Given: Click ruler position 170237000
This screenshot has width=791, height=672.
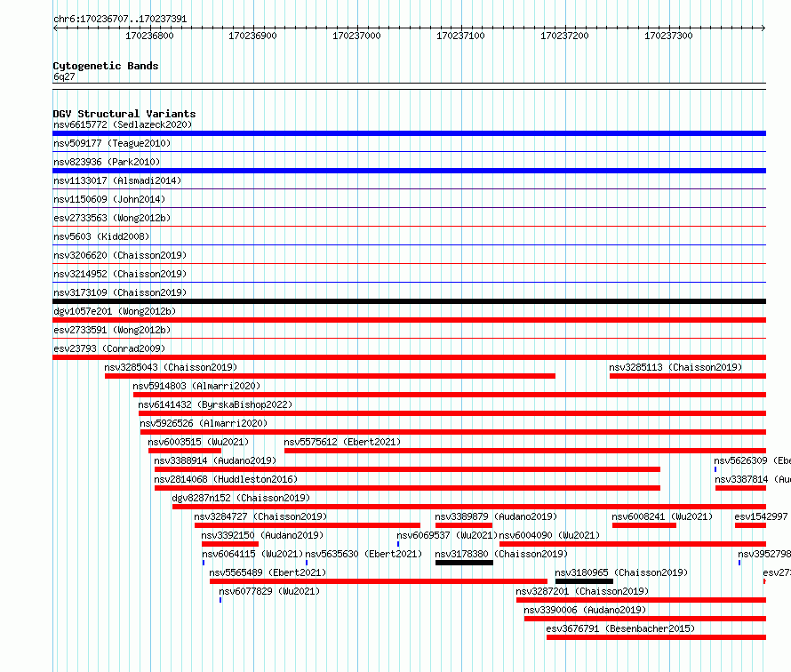Looking at the screenshot, I should coord(356,36).
